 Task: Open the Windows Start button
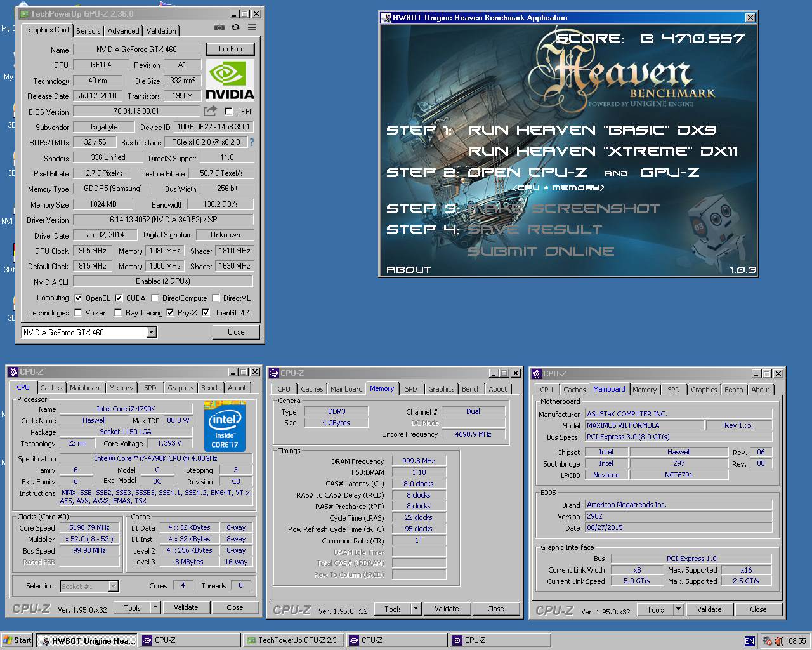(17, 640)
